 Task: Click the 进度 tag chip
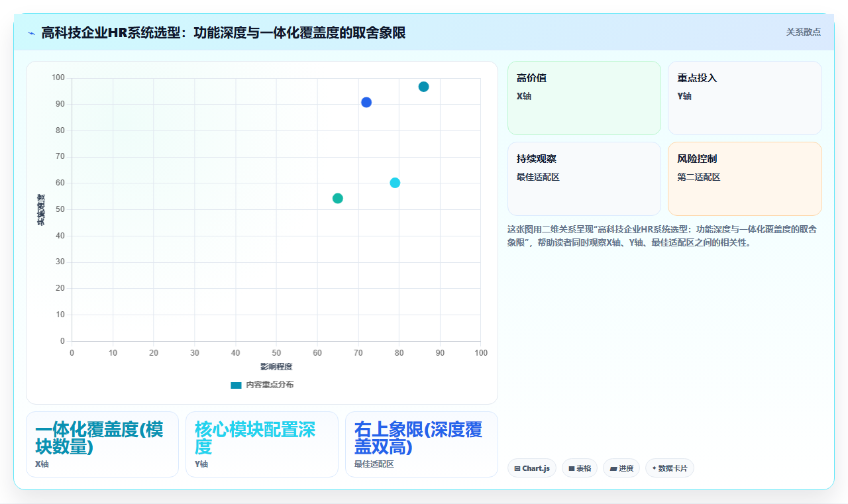click(621, 468)
